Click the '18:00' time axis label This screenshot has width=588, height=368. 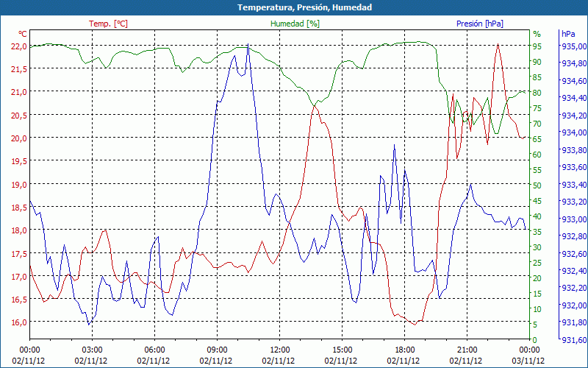tap(405, 350)
